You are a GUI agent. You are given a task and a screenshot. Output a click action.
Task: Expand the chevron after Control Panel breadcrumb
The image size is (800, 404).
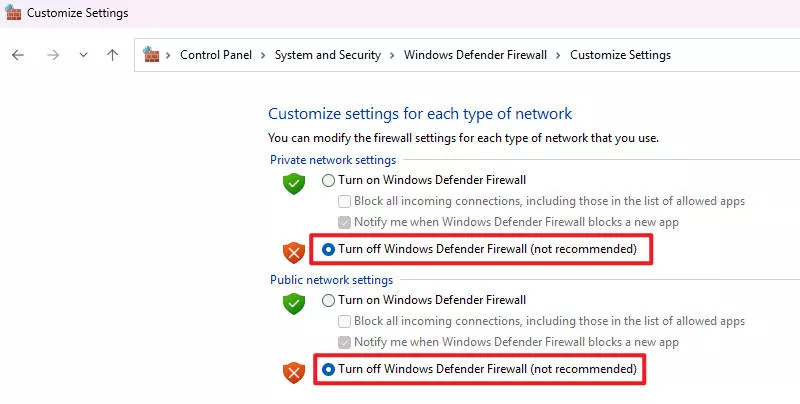tap(265, 55)
